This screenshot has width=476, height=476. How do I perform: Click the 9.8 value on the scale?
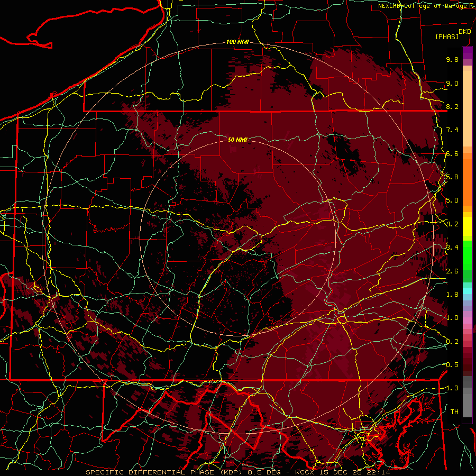coord(452,59)
